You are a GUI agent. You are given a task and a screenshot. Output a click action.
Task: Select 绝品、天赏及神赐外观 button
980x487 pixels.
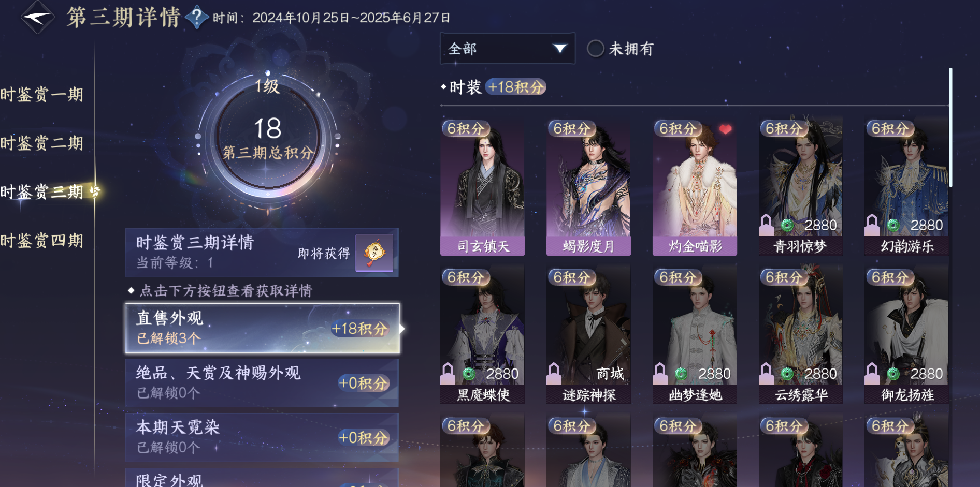262,383
